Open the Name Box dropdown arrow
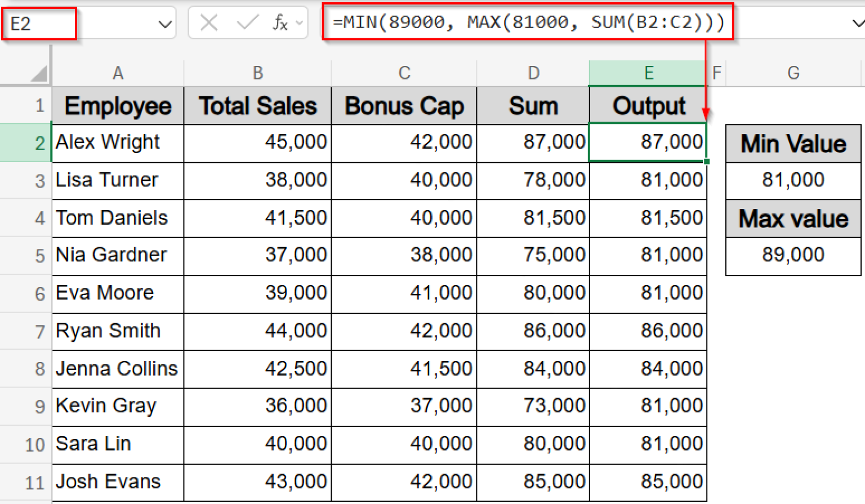 click(166, 23)
